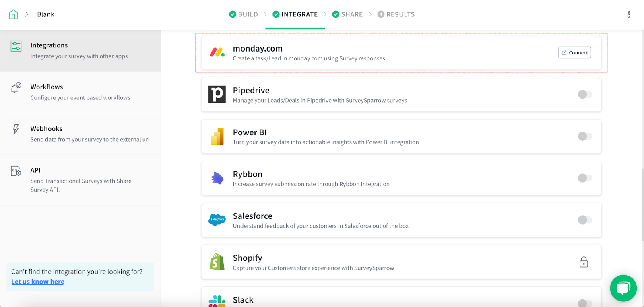This screenshot has height=307, width=644.
Task: Click the chevron between Build and Integrate
Action: (265, 14)
